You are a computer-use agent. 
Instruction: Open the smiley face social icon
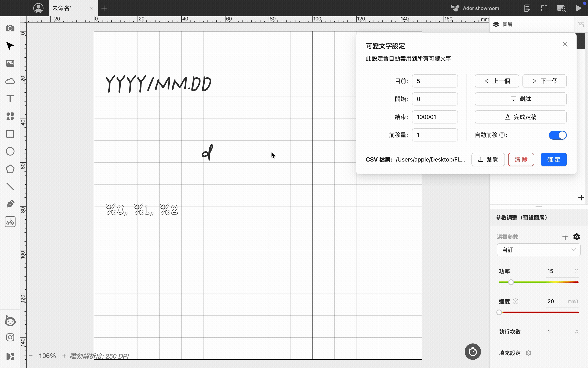(10, 321)
